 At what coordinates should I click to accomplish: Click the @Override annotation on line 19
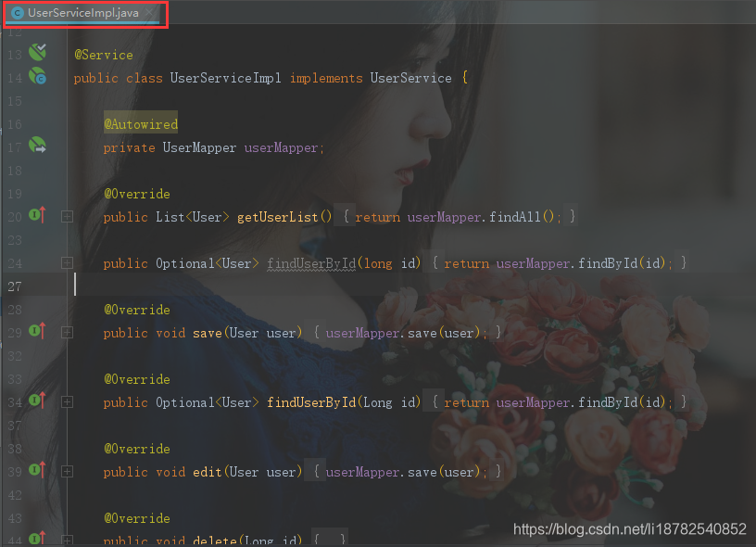(x=137, y=194)
